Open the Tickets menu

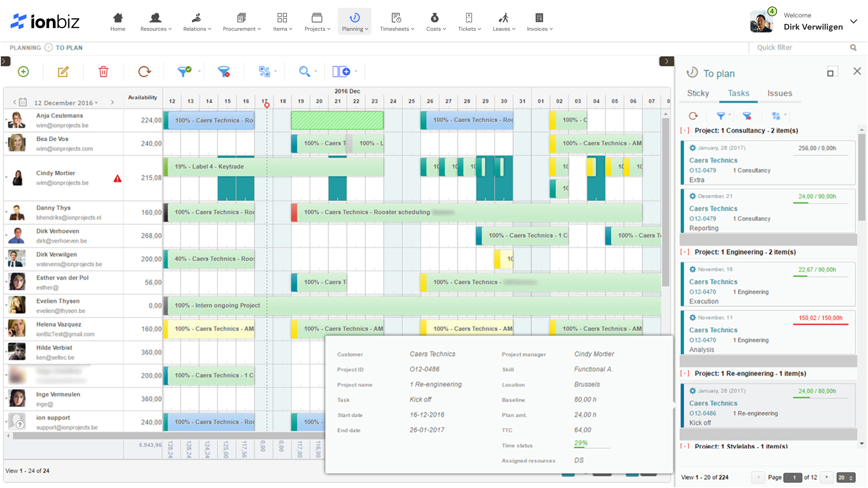pos(469,22)
